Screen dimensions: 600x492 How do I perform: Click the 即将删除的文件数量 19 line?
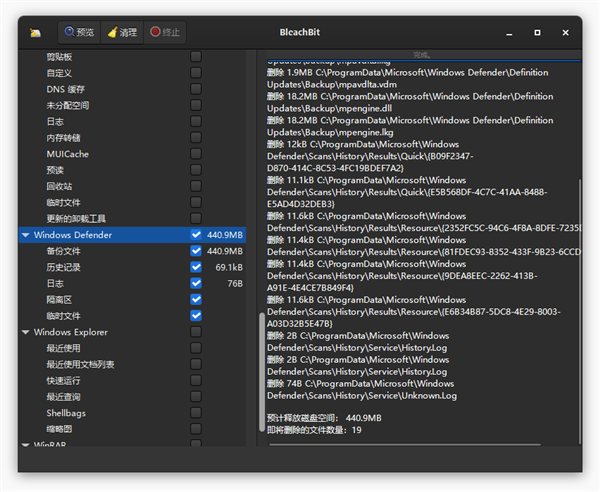[314, 430]
